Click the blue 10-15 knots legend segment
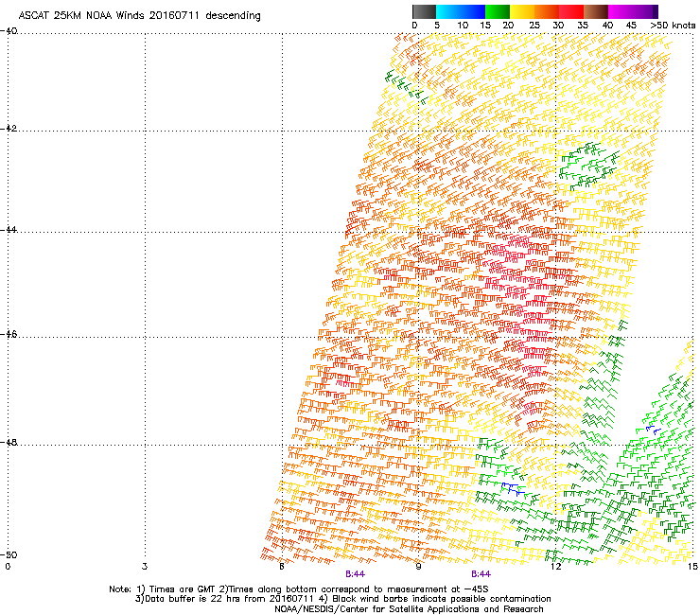The height and width of the screenshot is (615, 700). [x=473, y=11]
